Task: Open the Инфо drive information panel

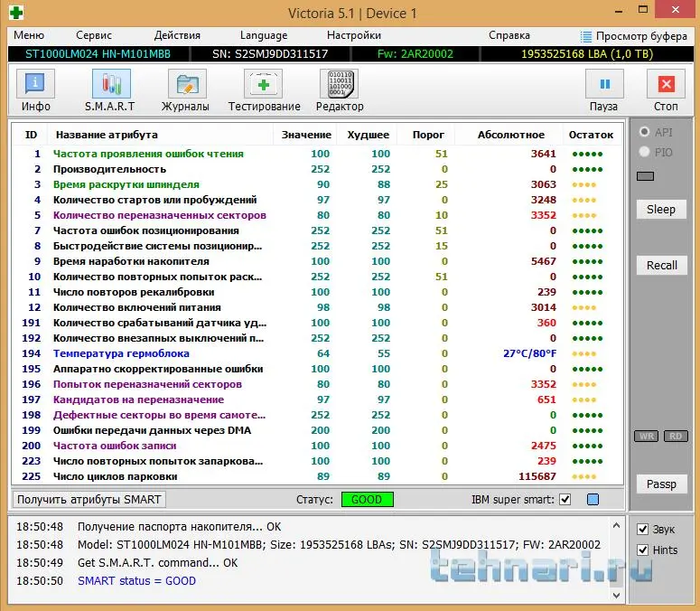Action: pyautogui.click(x=35, y=90)
